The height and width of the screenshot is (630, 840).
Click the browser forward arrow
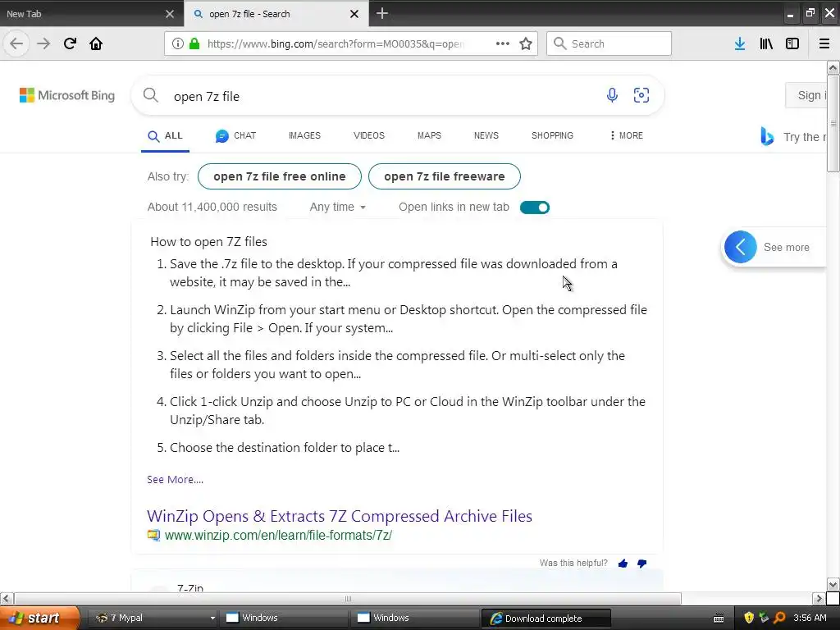click(x=43, y=43)
